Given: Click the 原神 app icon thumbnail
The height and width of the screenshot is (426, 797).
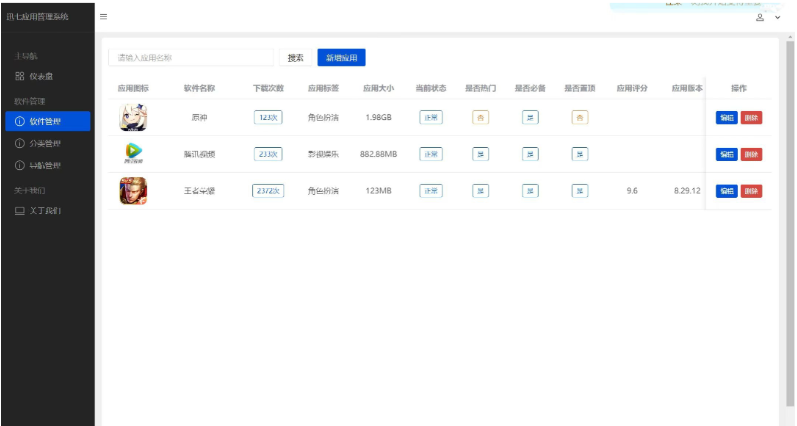Looking at the screenshot, I should coord(133,117).
